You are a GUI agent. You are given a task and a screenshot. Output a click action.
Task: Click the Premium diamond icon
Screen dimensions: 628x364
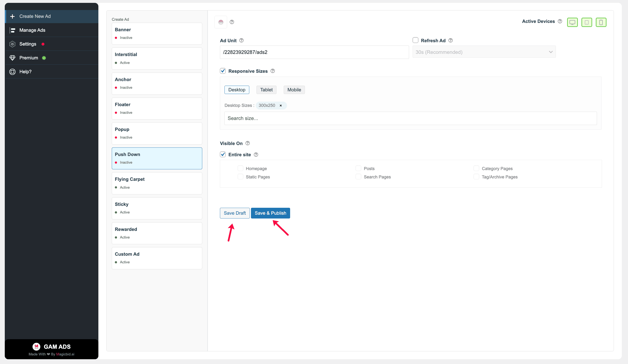[12, 58]
